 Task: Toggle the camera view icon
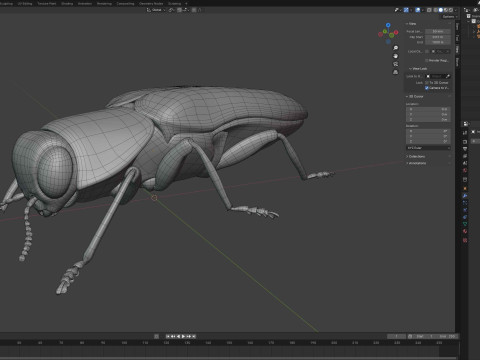396,64
